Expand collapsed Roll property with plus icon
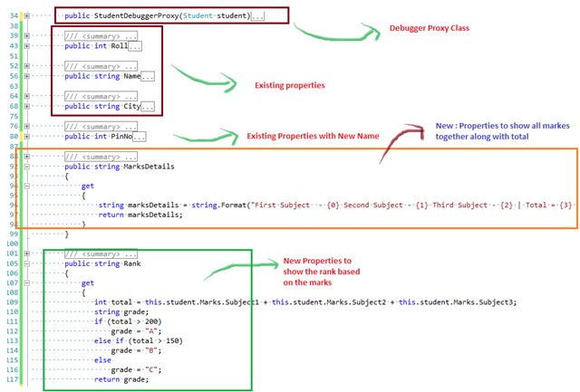This screenshot has height=392, width=580. [x=27, y=46]
